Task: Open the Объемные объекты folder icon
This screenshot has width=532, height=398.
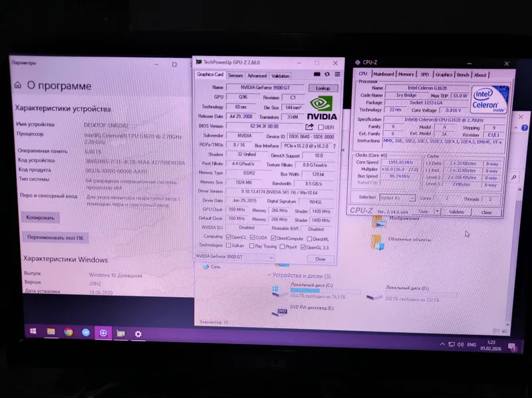Action: coord(378,242)
